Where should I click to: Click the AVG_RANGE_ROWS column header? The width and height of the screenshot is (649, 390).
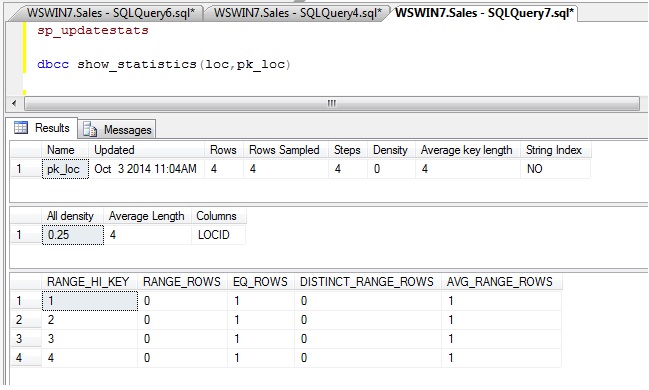[x=501, y=282]
